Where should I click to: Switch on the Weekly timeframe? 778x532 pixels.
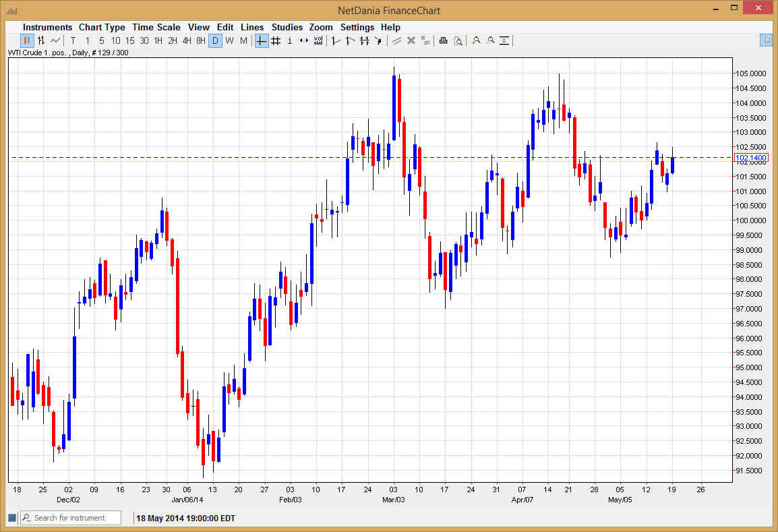pos(230,40)
